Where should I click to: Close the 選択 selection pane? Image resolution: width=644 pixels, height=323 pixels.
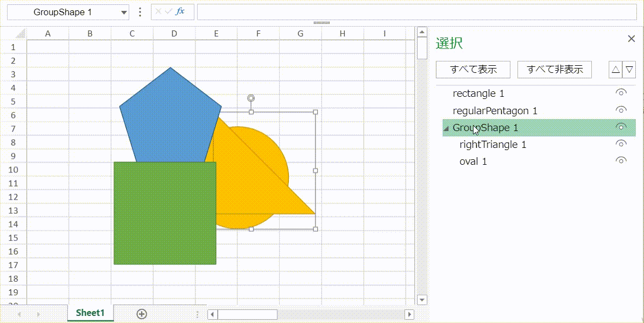[631, 39]
